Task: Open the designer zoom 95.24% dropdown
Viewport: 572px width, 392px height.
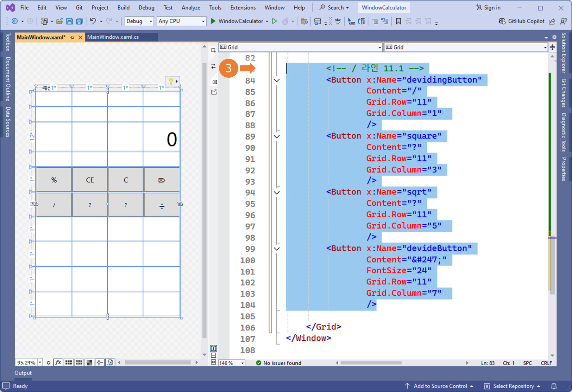Action: 40,362
